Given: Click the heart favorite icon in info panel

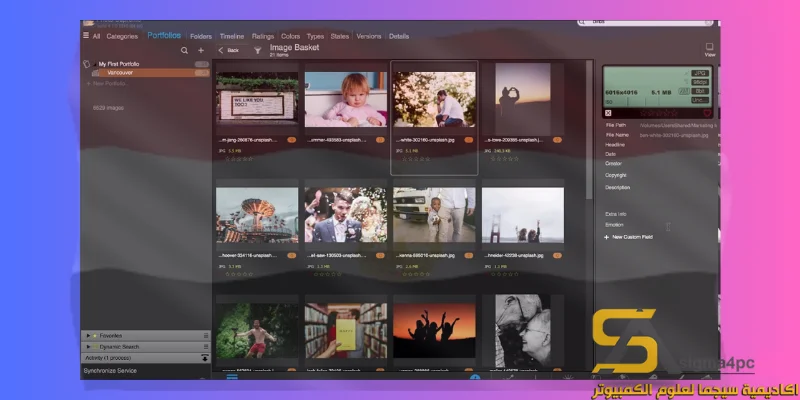Looking at the screenshot, I should pyautogui.click(x=707, y=113).
